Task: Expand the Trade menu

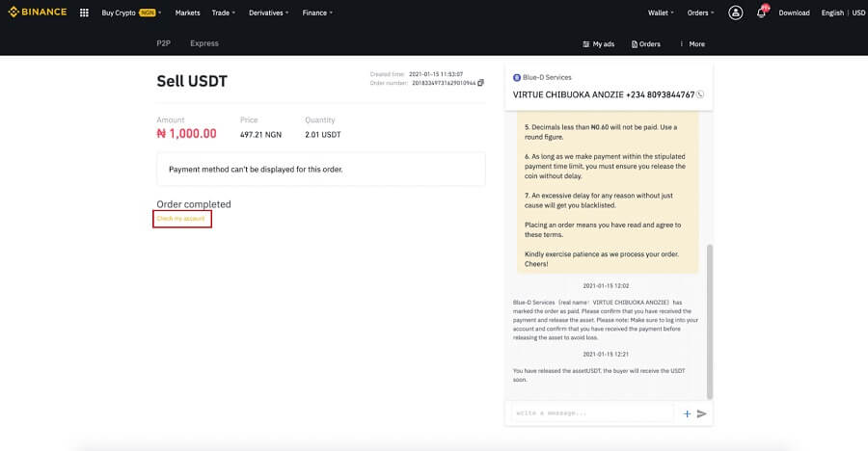Action: point(223,13)
